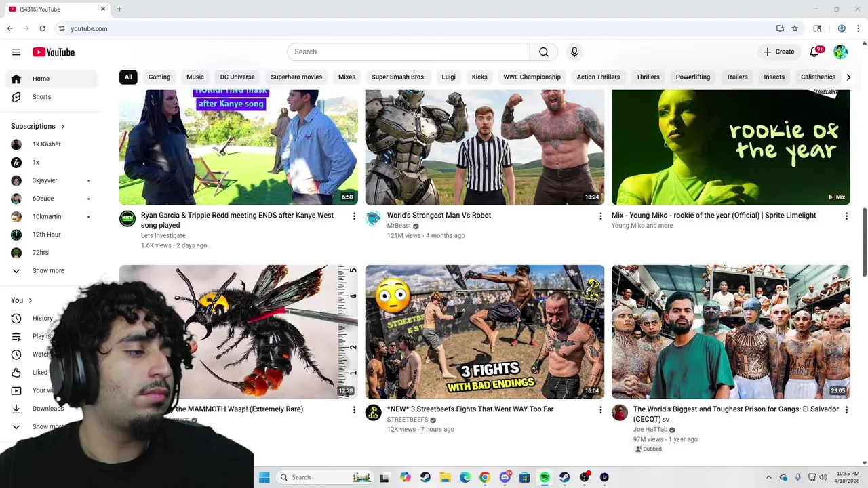The width and height of the screenshot is (868, 488).
Task: Select the Music category chip
Action: (195, 77)
